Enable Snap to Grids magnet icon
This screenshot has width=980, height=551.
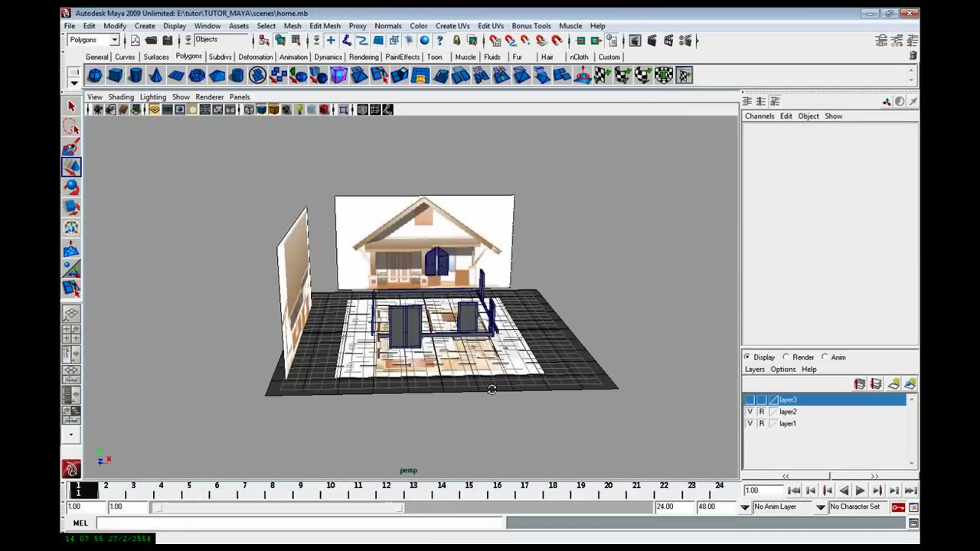tap(494, 41)
